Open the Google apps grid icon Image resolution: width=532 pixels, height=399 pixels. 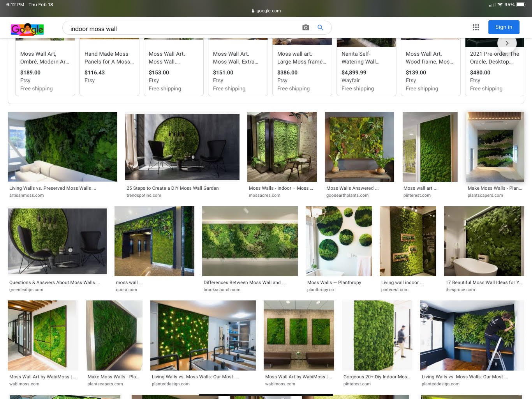click(x=476, y=27)
